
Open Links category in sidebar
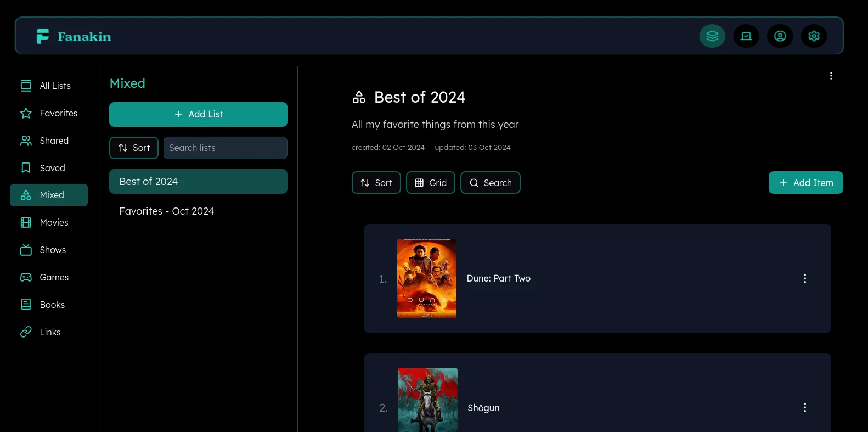click(x=49, y=332)
